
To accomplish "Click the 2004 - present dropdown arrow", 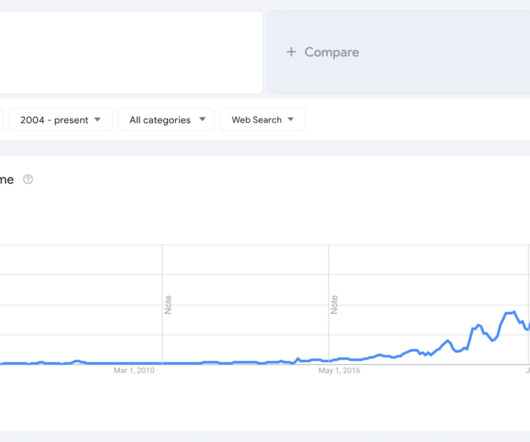I will coord(97,119).
